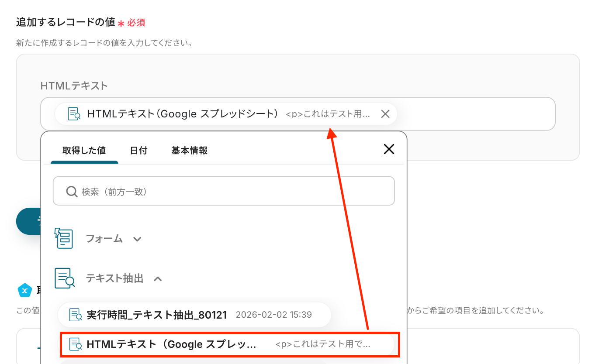This screenshot has width=609, height=364.
Task: Click the icon beside HTMLテキスト list item
Action: tap(76, 344)
